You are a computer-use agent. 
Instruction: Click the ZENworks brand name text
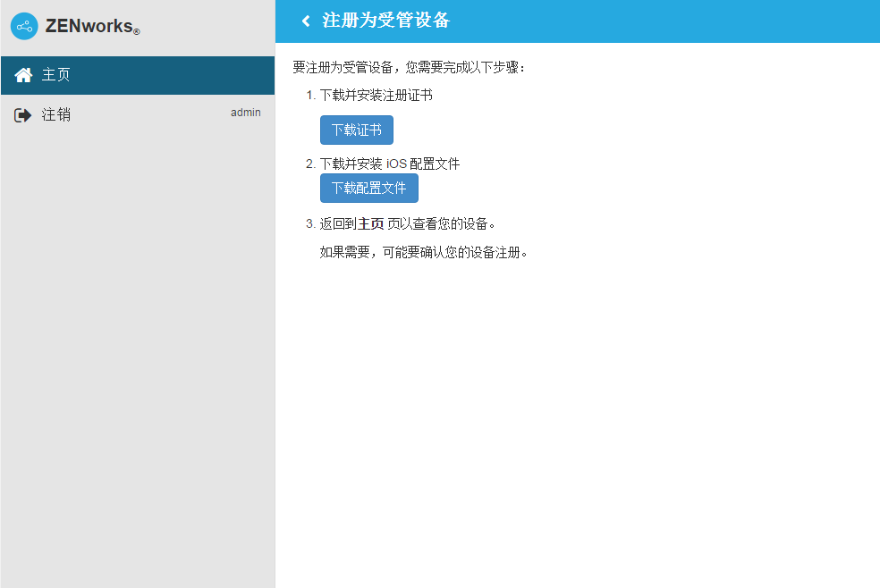89,26
